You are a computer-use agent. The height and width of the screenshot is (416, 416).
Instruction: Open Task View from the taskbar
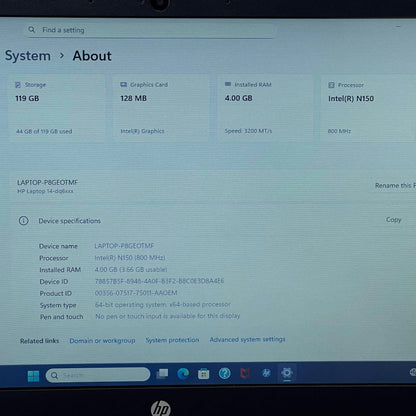click(x=162, y=374)
